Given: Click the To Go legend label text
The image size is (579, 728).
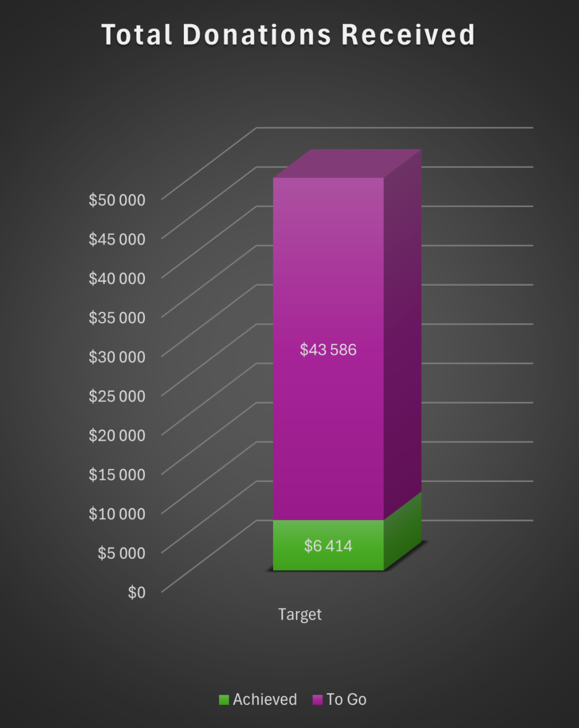Looking at the screenshot, I should click(346, 700).
